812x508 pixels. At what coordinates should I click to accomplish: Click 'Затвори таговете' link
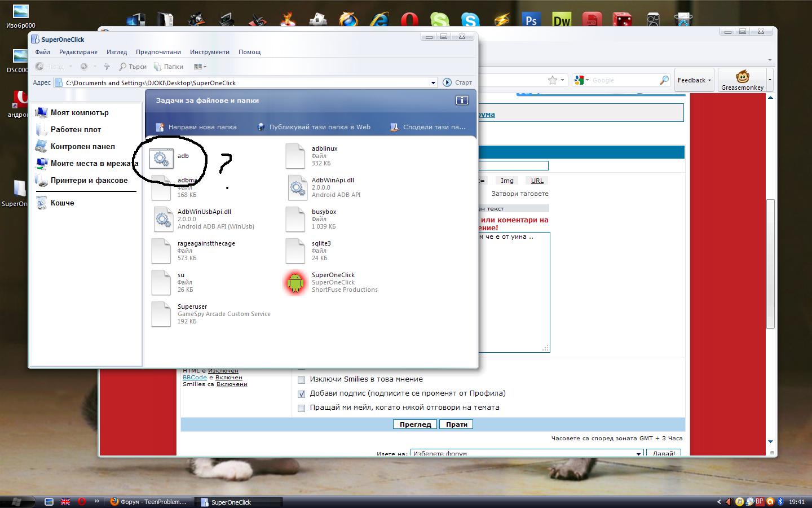coord(520,194)
